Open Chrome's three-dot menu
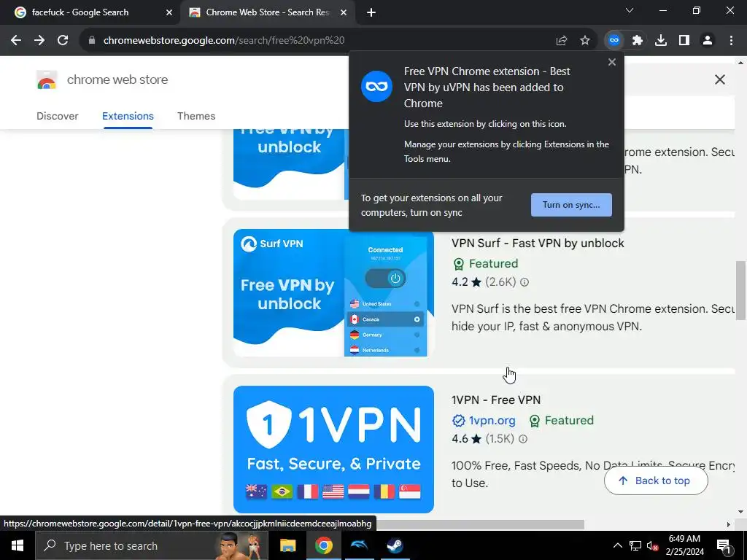The height and width of the screenshot is (560, 747). [x=731, y=41]
